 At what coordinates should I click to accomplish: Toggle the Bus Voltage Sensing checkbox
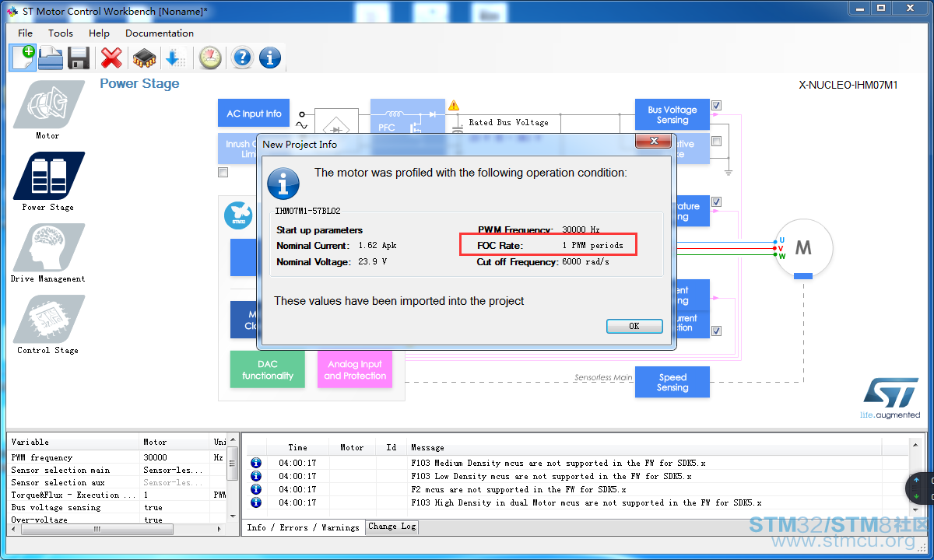pos(716,106)
